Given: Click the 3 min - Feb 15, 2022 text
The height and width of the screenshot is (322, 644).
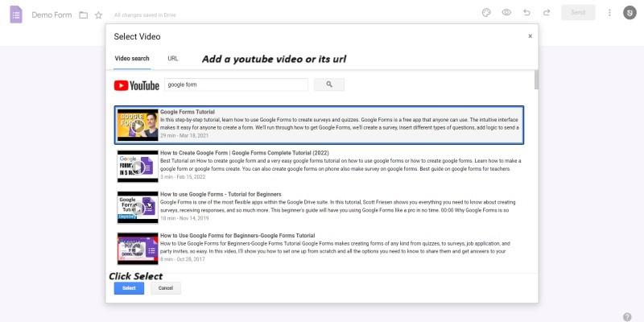Looking at the screenshot, I should (183, 177).
